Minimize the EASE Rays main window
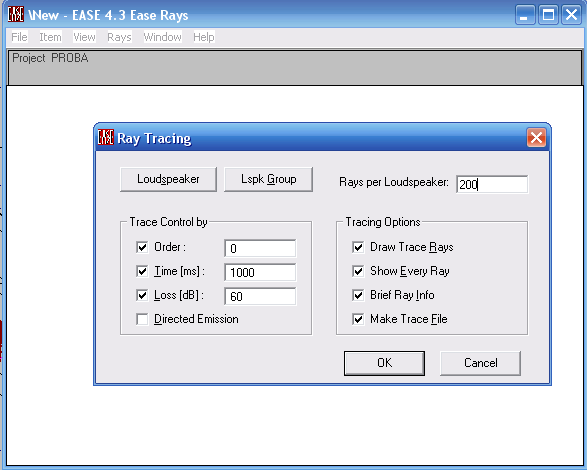The height and width of the screenshot is (470, 587). coord(525,15)
